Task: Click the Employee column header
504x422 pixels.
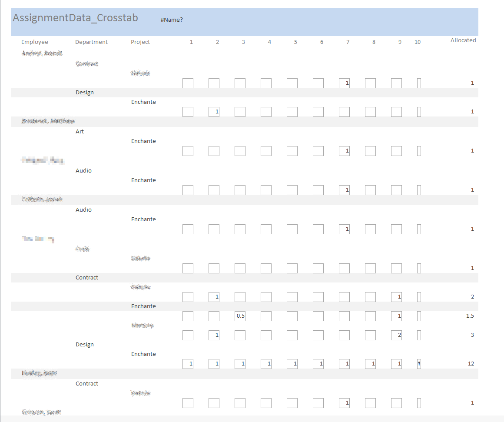Action: pyautogui.click(x=35, y=42)
